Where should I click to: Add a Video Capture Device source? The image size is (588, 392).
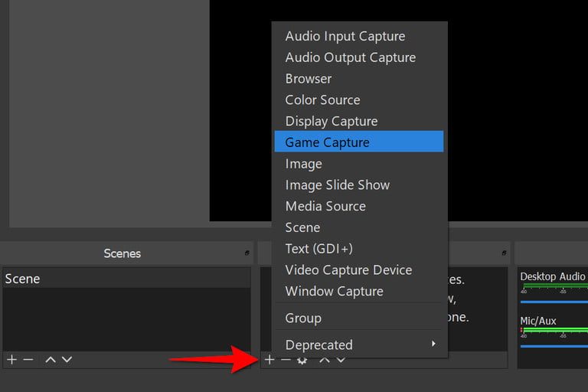click(x=358, y=269)
